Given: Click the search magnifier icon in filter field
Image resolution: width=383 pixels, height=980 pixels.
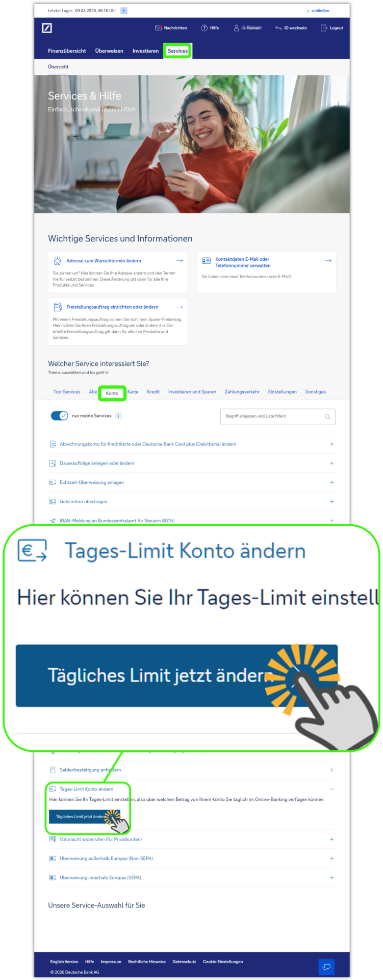Looking at the screenshot, I should pos(327,416).
